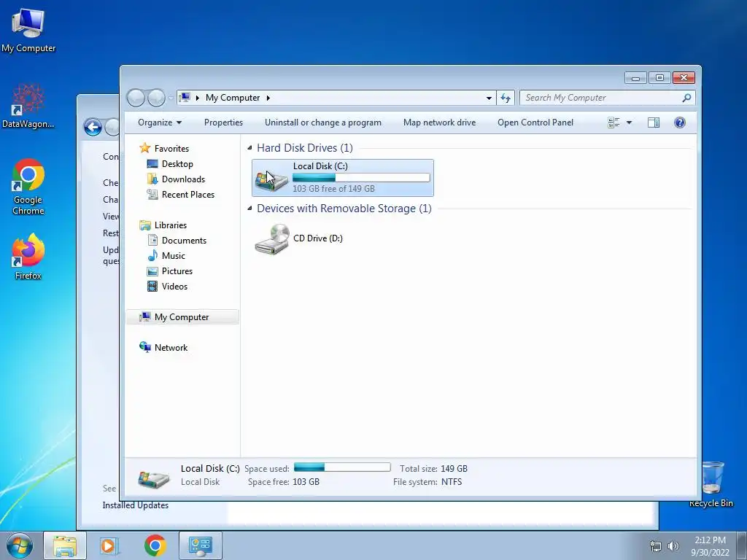Click the network icon in system tray
The width and height of the screenshot is (747, 560).
pyautogui.click(x=656, y=546)
